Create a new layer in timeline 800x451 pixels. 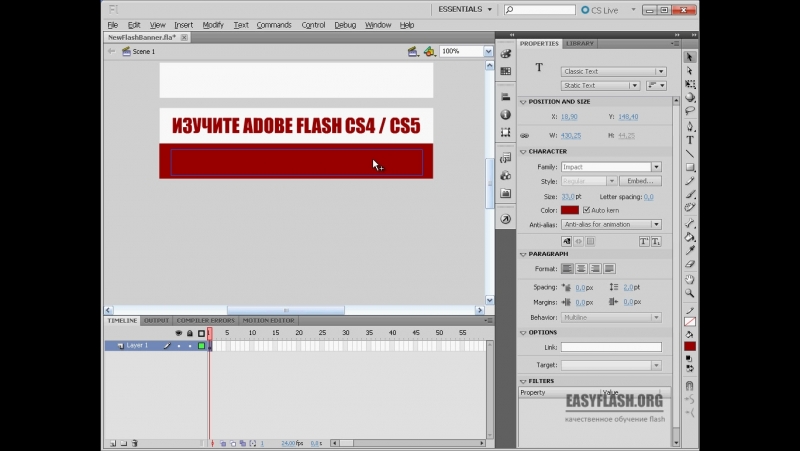pos(113,443)
